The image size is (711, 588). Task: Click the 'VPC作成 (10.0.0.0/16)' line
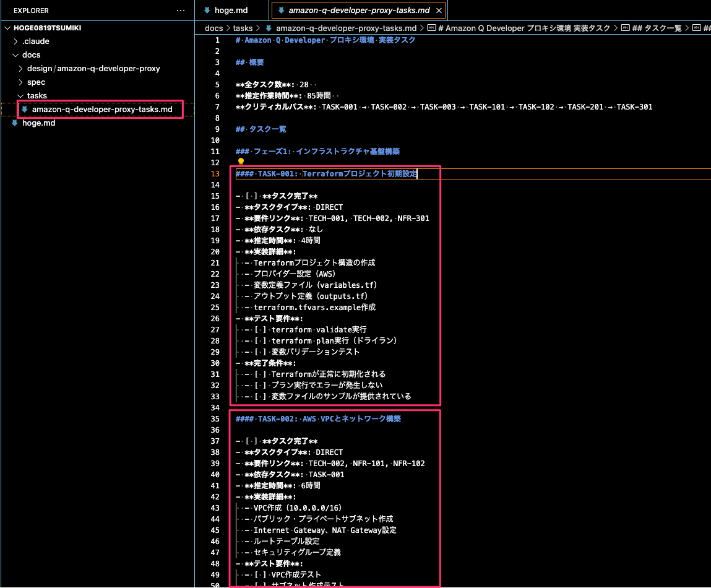(x=293, y=508)
